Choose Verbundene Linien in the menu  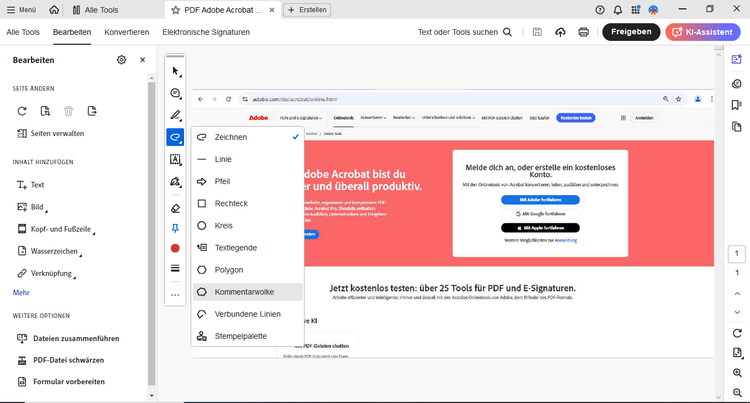pyautogui.click(x=248, y=314)
